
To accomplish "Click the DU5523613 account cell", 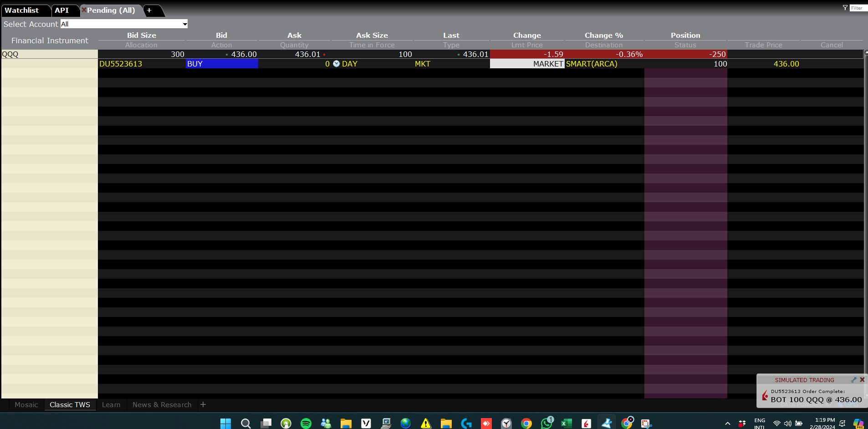I will coord(142,64).
